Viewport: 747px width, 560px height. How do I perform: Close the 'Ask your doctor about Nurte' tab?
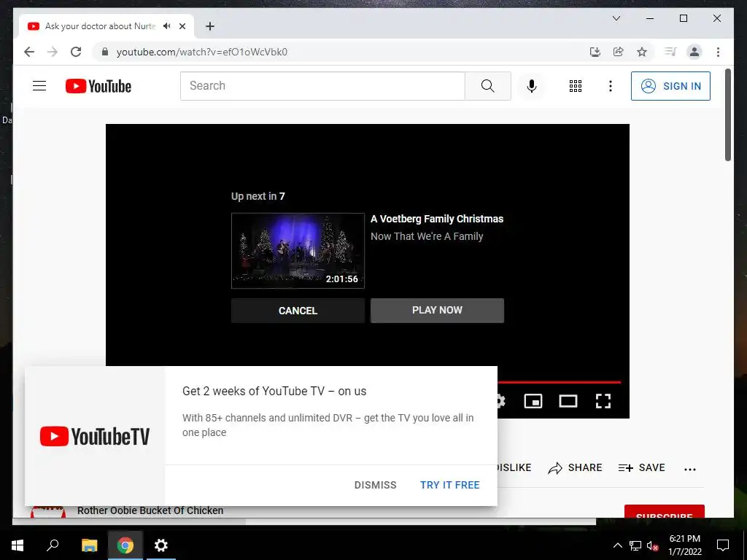pyautogui.click(x=182, y=26)
